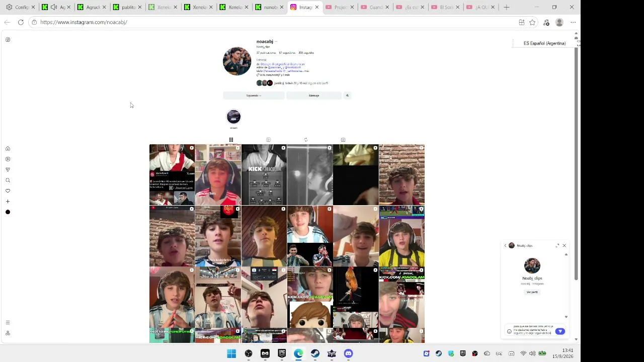This screenshot has width=644, height=362.
Task: Go back to the previous browser page
Action: point(7,22)
